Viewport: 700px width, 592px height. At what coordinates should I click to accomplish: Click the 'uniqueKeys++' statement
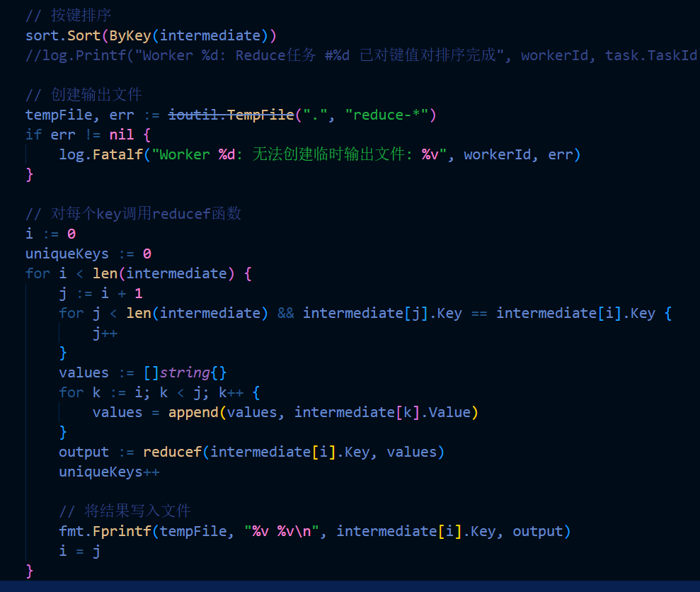[x=110, y=472]
